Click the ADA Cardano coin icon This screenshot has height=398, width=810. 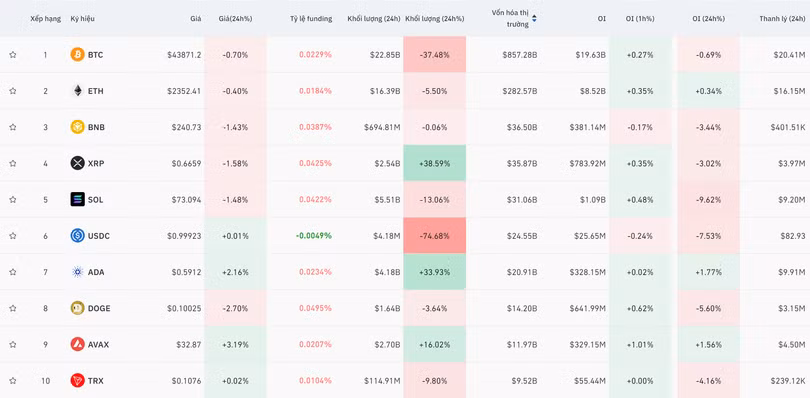pyautogui.click(x=77, y=271)
